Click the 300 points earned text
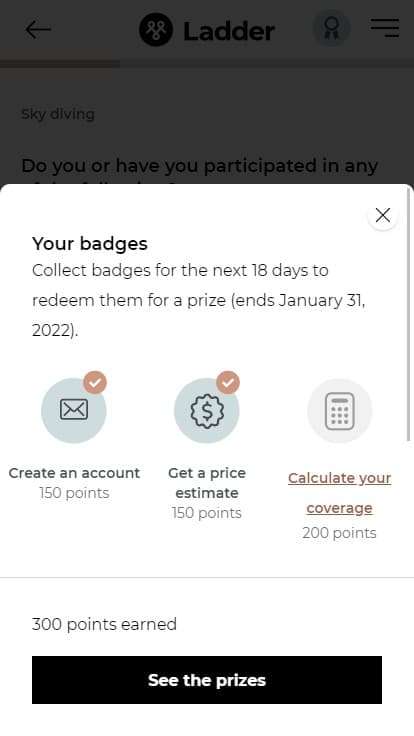Viewport: 414px width, 736px height. pyautogui.click(x=104, y=624)
